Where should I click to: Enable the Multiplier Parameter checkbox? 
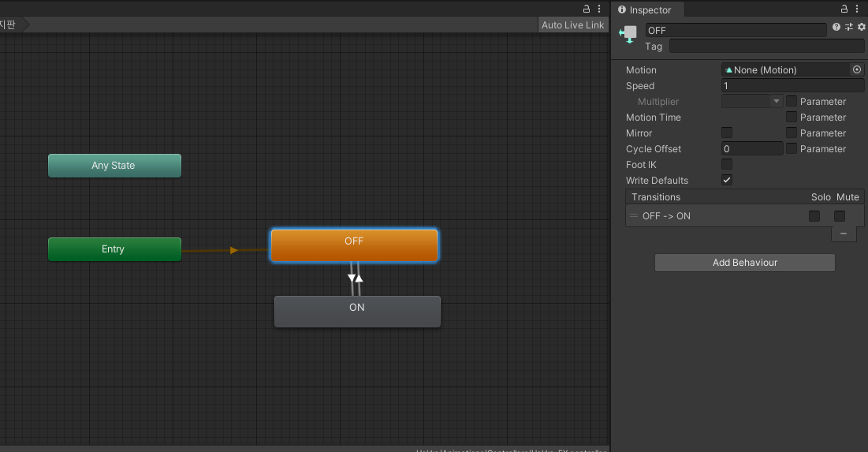tap(792, 102)
